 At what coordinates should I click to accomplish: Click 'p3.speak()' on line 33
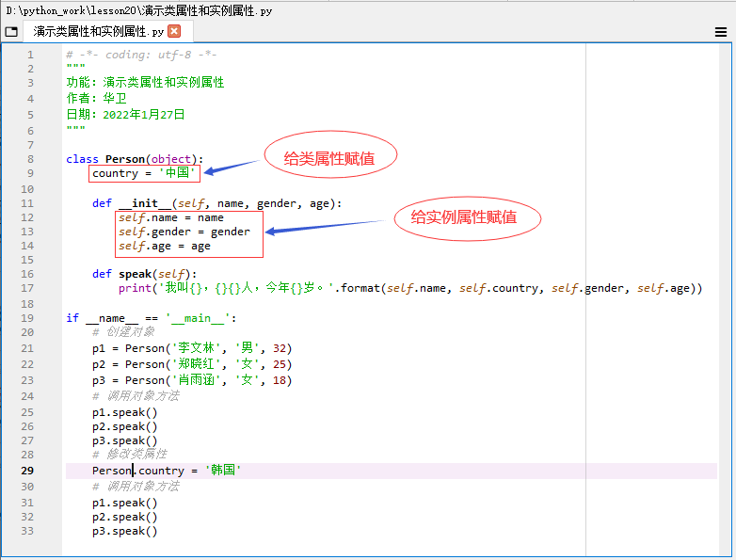(125, 531)
